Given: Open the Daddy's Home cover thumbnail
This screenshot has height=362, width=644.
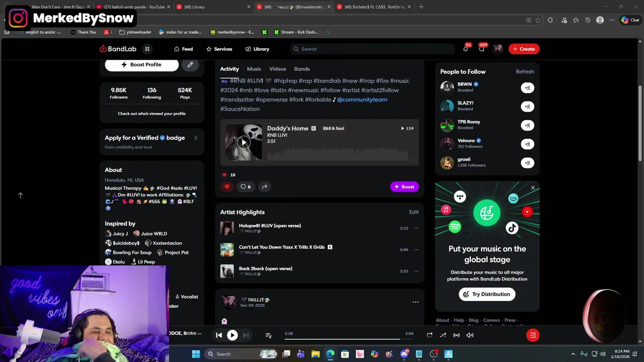Looking at the screenshot, I should [x=244, y=142].
